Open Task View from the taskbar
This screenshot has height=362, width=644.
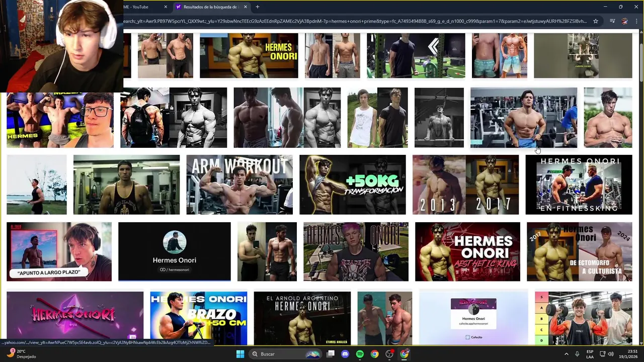331,354
